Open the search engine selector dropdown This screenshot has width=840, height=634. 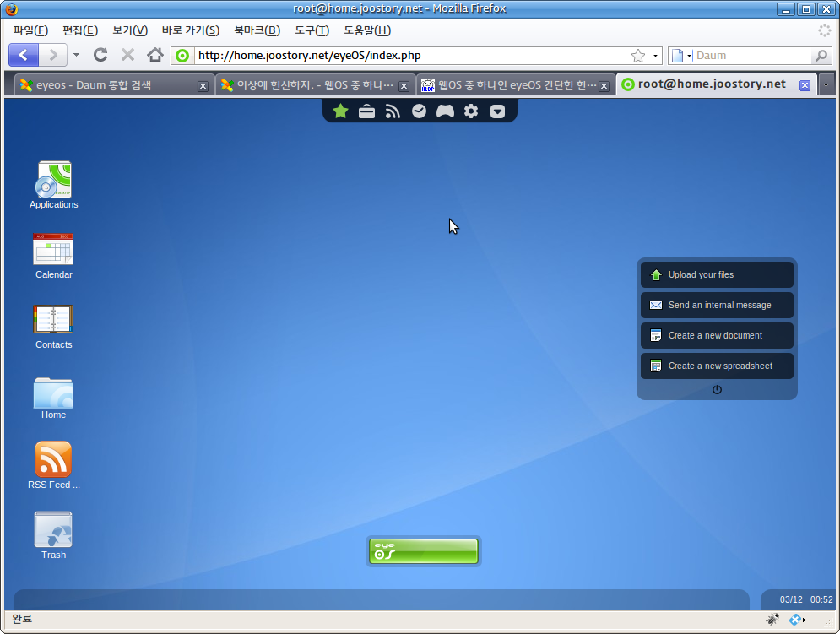point(681,56)
